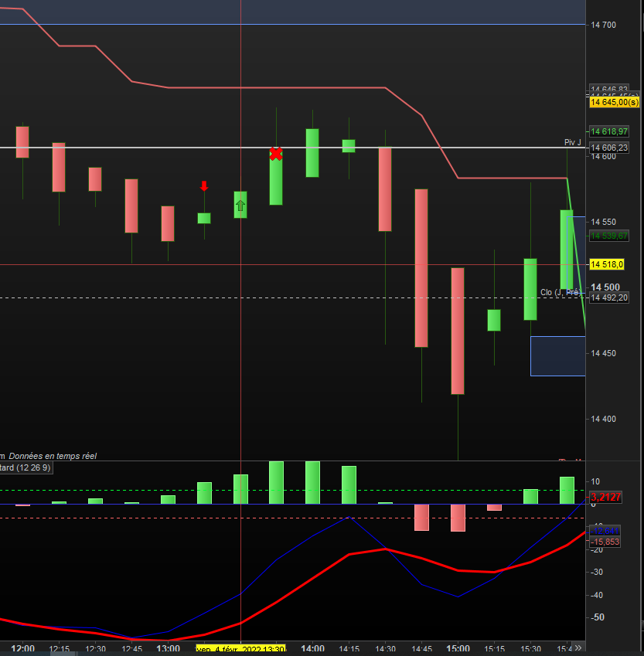Click the 12:00 time axis label
The height and width of the screenshot is (656, 644).
pyautogui.click(x=22, y=648)
